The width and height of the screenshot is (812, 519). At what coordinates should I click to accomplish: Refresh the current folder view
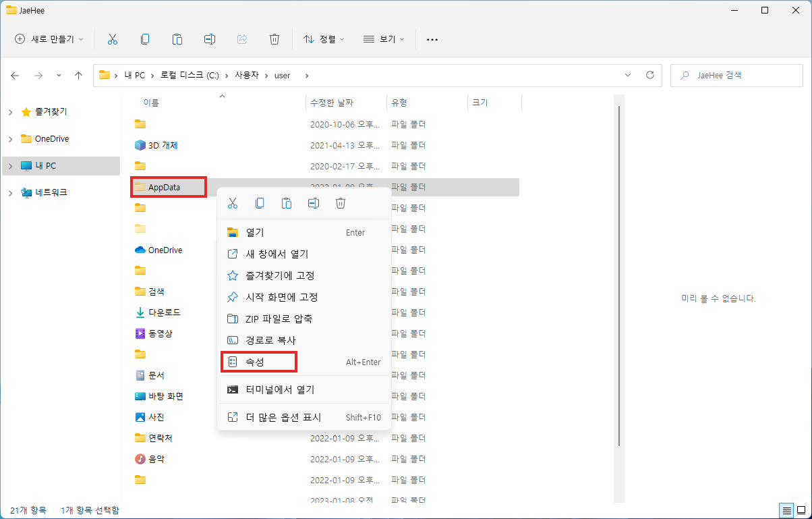[650, 76]
